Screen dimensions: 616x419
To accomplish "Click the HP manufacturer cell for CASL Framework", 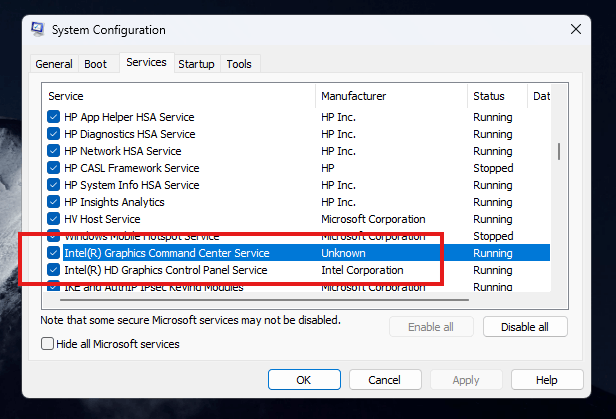I will click(328, 168).
